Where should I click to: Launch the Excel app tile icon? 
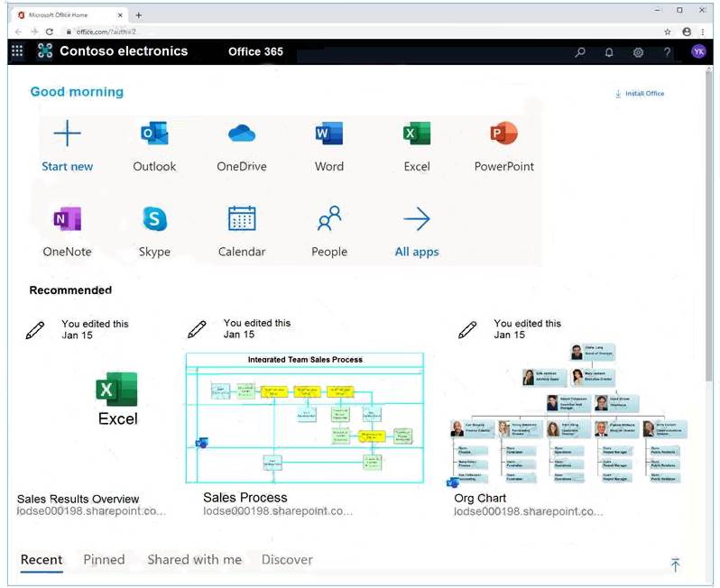coord(417,133)
